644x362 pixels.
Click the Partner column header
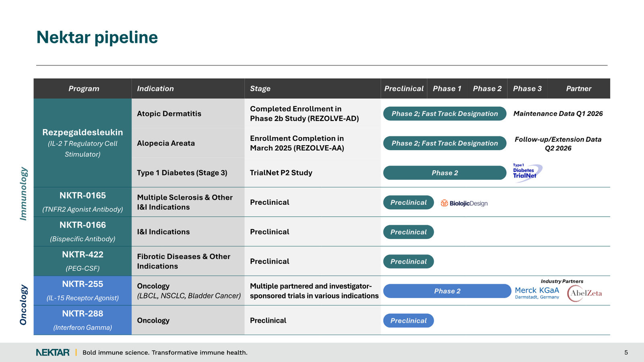tap(579, 88)
